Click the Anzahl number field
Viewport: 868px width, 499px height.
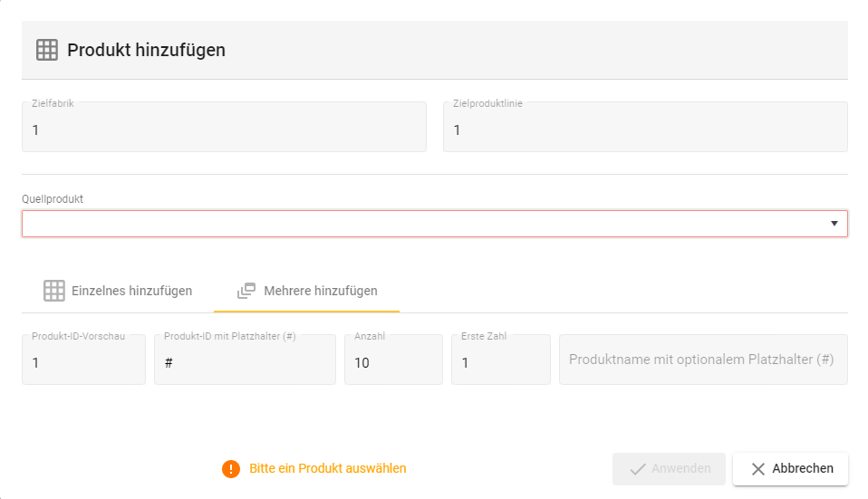point(393,362)
